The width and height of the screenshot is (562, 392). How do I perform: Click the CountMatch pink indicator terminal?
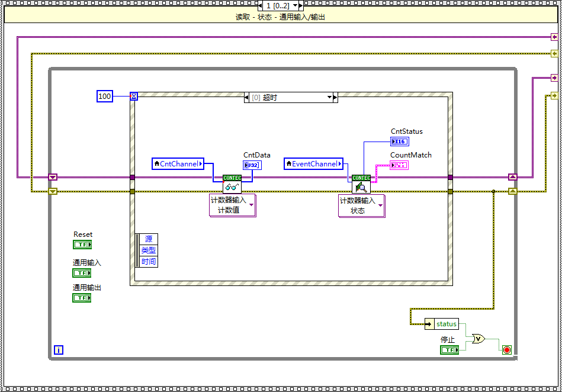click(399, 165)
